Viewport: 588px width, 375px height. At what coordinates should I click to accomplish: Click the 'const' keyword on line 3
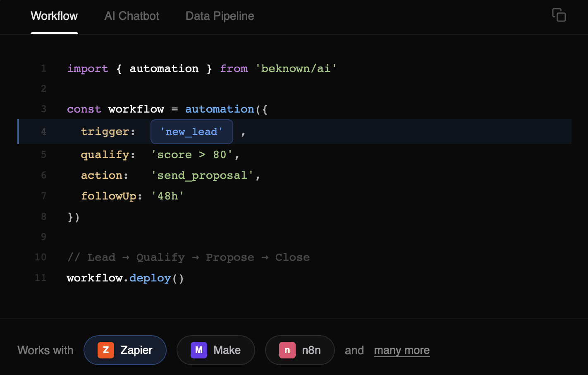[84, 109]
